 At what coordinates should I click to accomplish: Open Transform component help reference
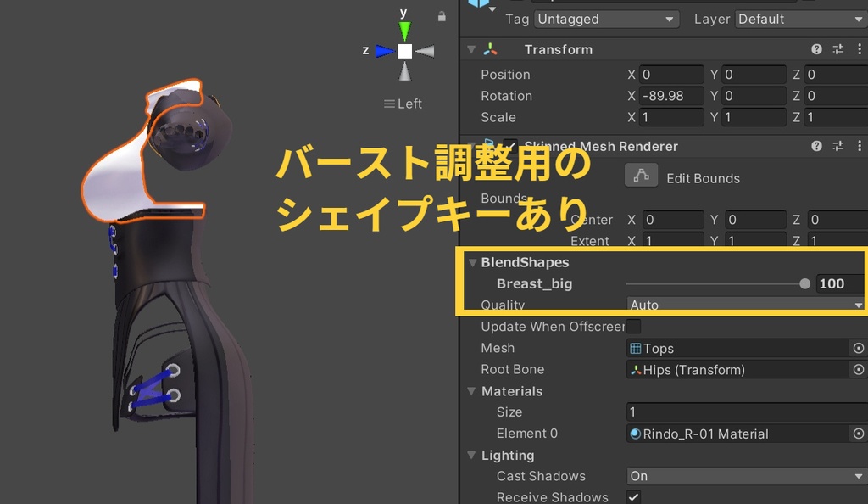816,49
